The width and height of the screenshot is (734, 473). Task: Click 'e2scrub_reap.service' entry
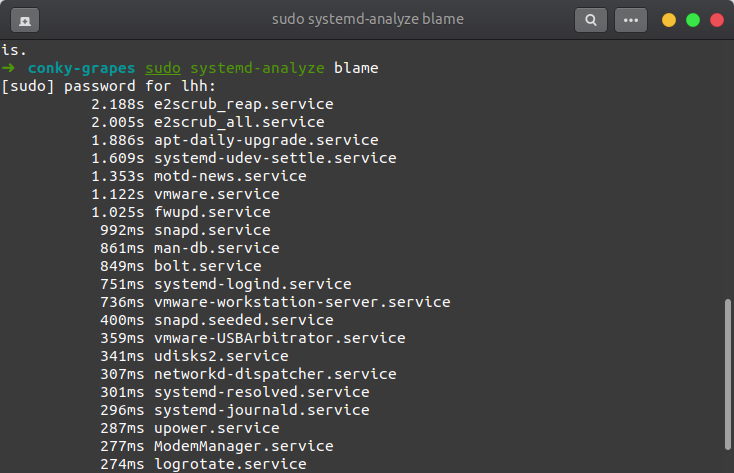(244, 104)
